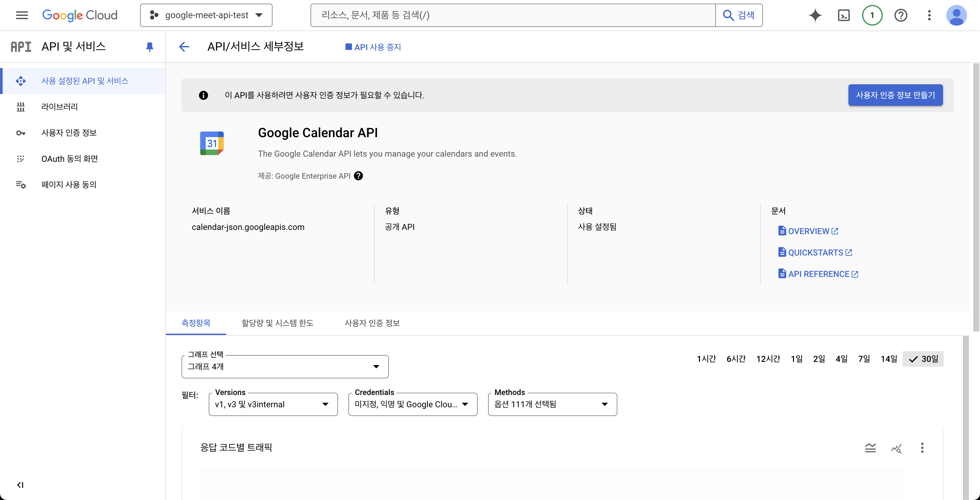Click the back arrow to return
The width and height of the screenshot is (980, 500).
pos(184,47)
